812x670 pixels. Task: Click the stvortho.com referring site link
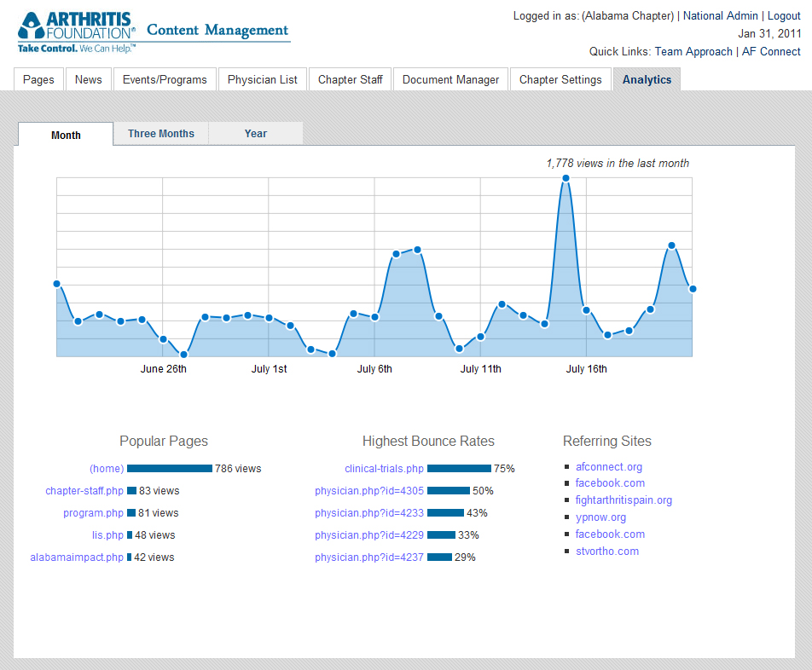[x=607, y=551]
